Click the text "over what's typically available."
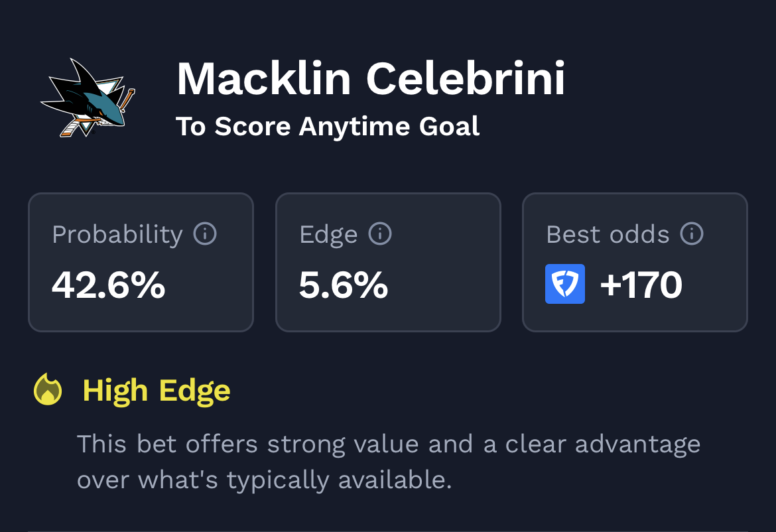 click(264, 480)
